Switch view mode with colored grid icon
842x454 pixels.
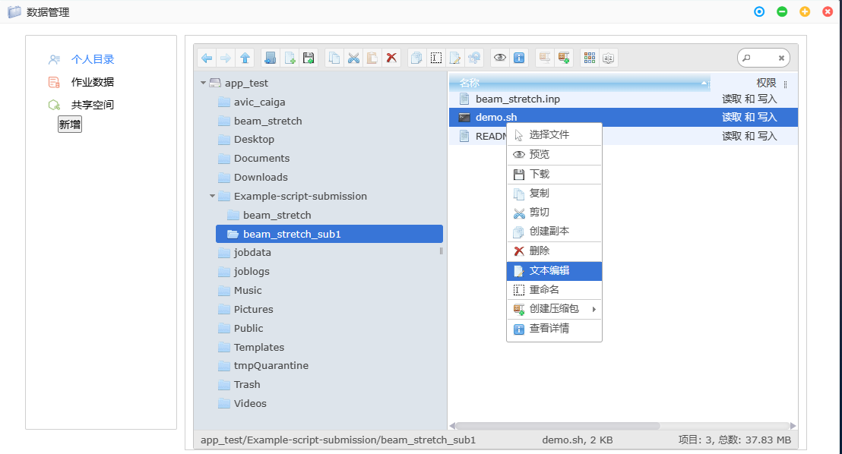pos(590,58)
